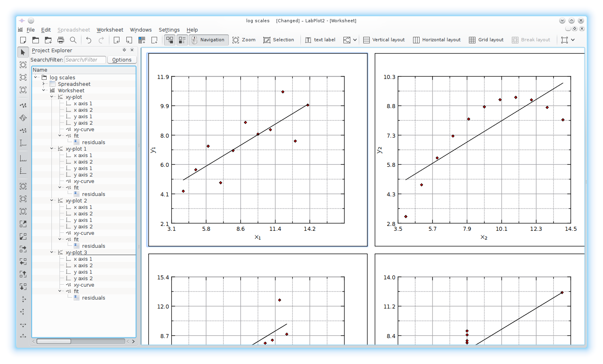Click the Options button in Project Explorer
The height and width of the screenshot is (364, 603).
point(122,60)
